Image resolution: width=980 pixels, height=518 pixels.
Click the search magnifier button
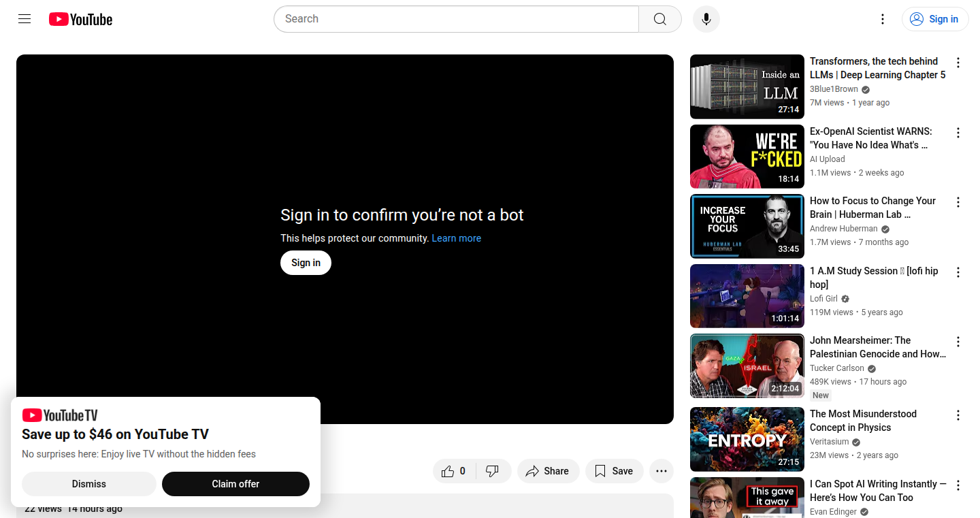660,19
